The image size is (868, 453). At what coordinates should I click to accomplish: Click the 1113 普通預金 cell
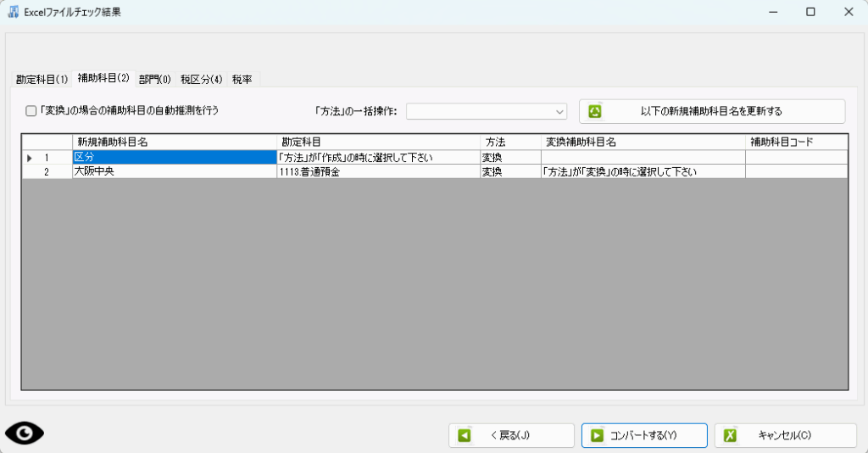[x=377, y=171]
